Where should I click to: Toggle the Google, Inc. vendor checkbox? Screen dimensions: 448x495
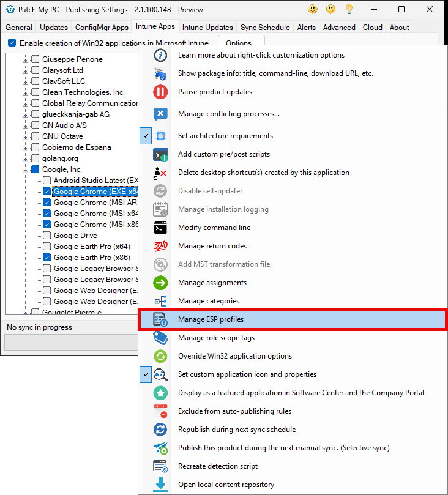point(35,169)
